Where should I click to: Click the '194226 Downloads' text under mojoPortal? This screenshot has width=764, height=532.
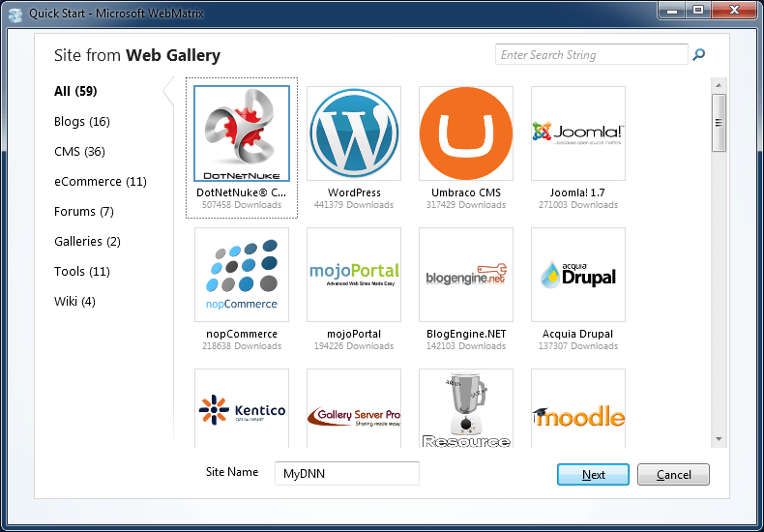point(354,346)
